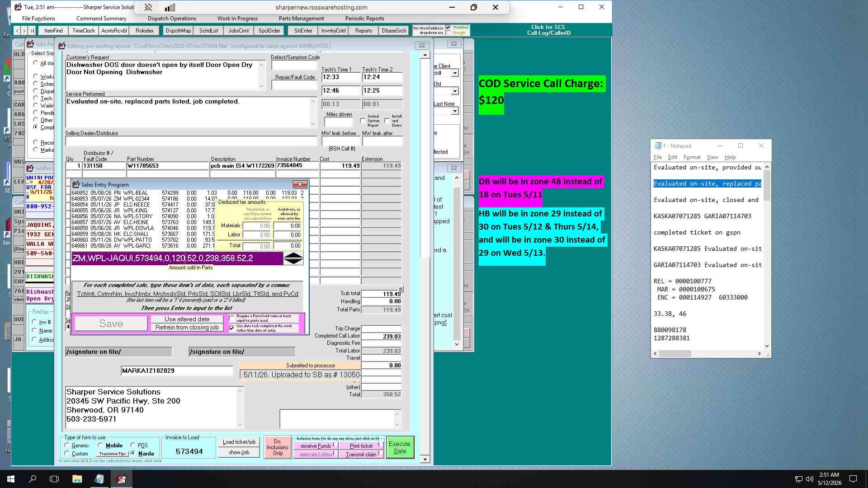Open Notepad Format menu
The width and height of the screenshot is (868, 488).
(692, 157)
